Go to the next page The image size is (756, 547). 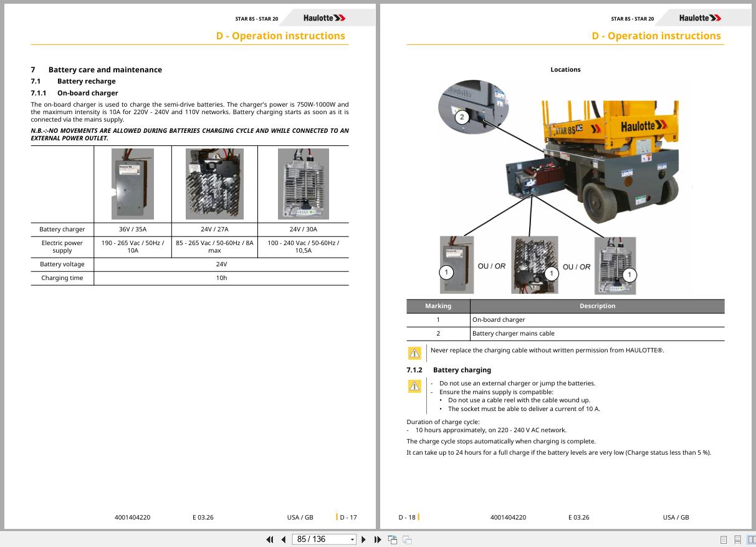(x=364, y=540)
